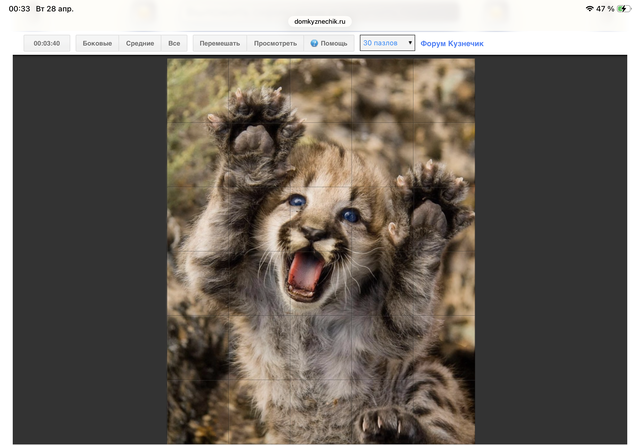Image resolution: width=640 pixels, height=445 pixels.
Task: Show the Средние (middle) puzzle pieces
Action: coord(140,43)
